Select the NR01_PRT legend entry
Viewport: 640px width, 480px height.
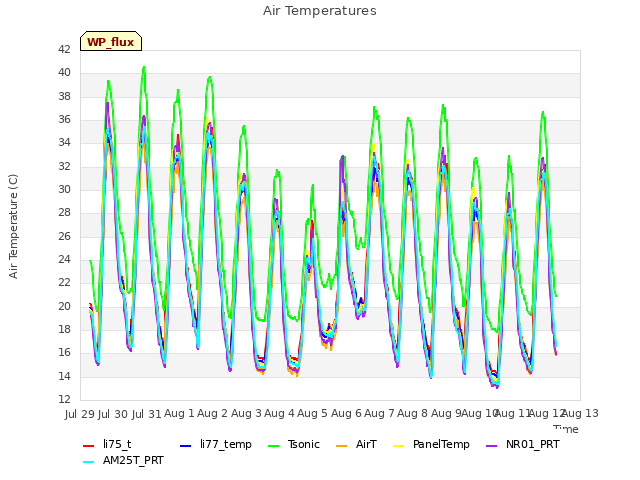(523, 444)
